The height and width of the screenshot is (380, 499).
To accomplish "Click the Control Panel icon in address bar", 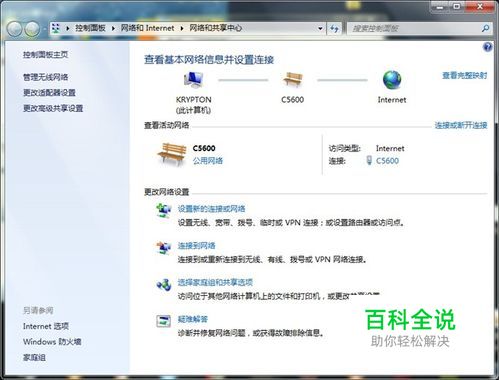I will [56, 28].
